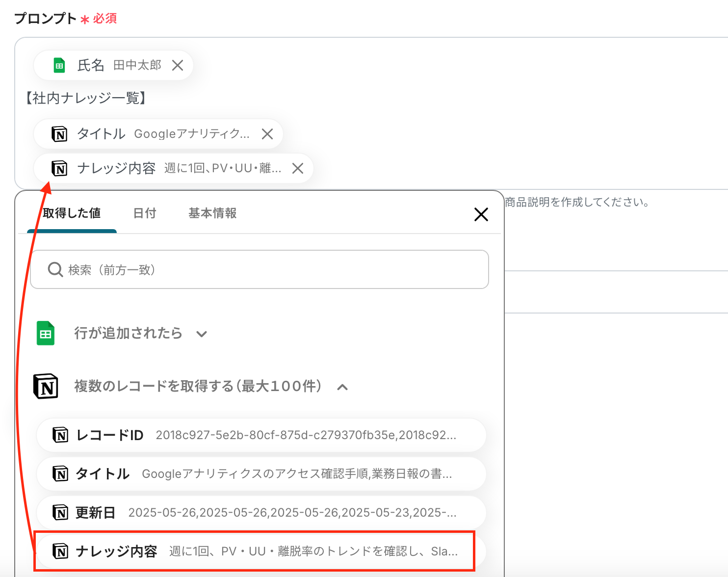The image size is (728, 577).
Task: Switch to the 日付 tab
Action: coord(145,213)
